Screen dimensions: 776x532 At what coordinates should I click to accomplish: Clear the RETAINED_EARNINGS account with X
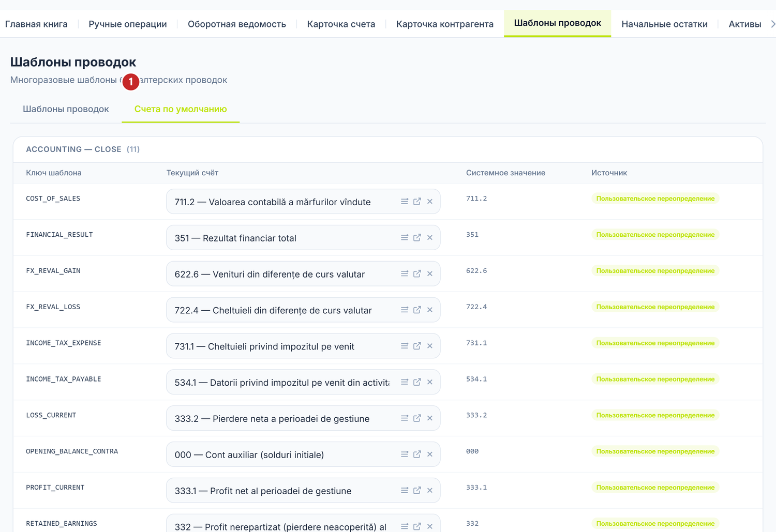430,526
